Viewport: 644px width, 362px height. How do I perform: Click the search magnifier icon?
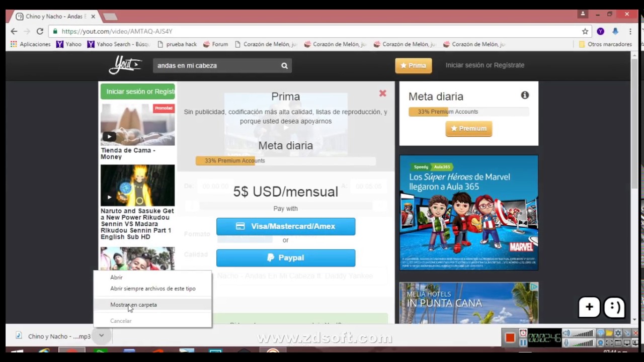pyautogui.click(x=284, y=65)
